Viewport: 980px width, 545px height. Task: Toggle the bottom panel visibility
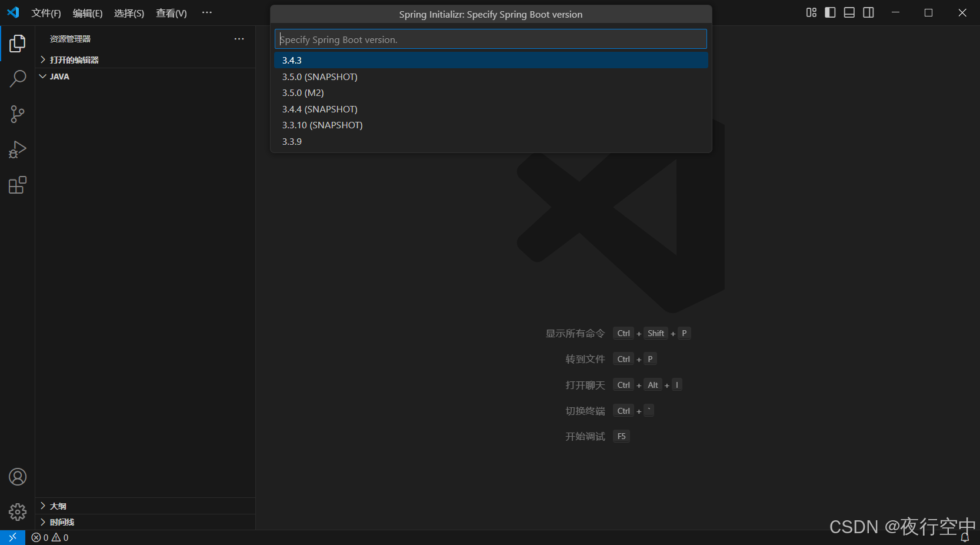[849, 12]
